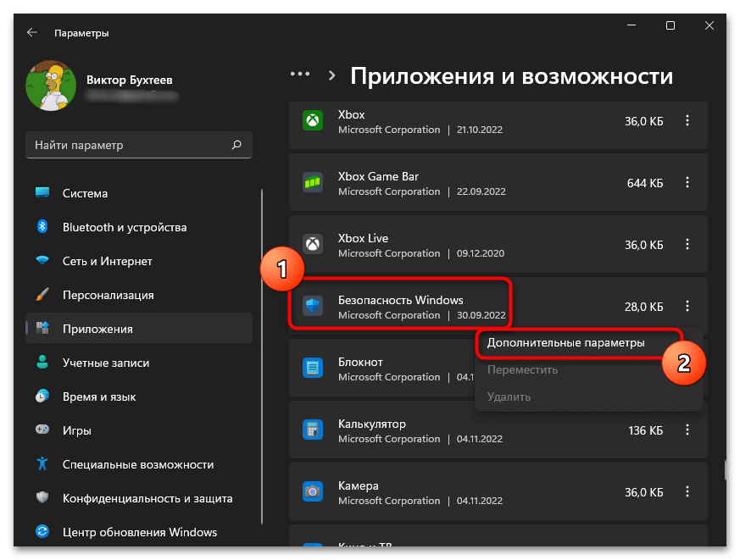
Task: Open Bluetooth и устройства section
Action: (139, 227)
